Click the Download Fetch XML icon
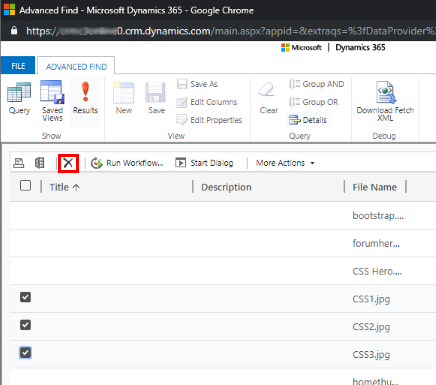 pos(386,92)
